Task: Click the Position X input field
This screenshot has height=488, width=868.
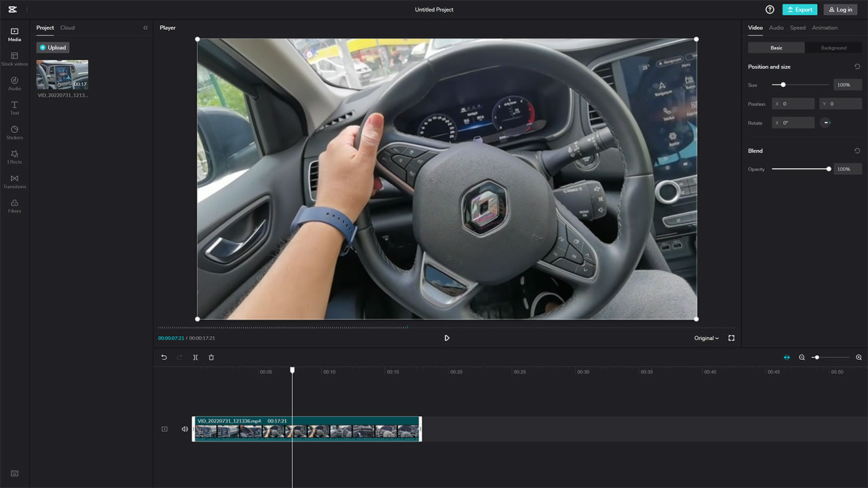Action: point(793,104)
